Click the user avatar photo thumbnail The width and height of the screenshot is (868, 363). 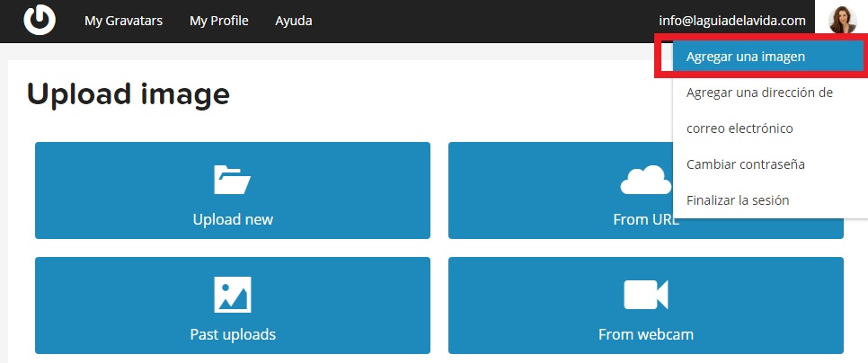click(842, 20)
